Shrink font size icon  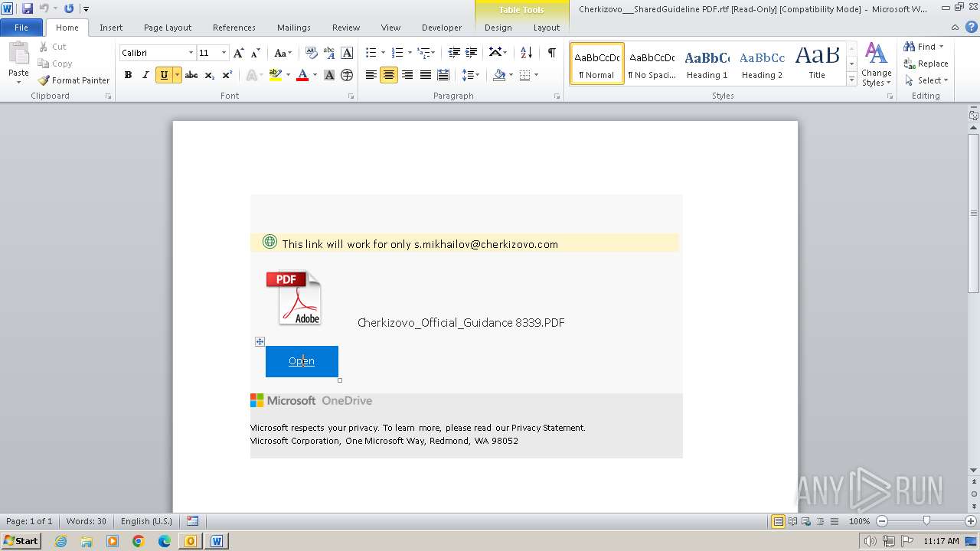coord(256,53)
